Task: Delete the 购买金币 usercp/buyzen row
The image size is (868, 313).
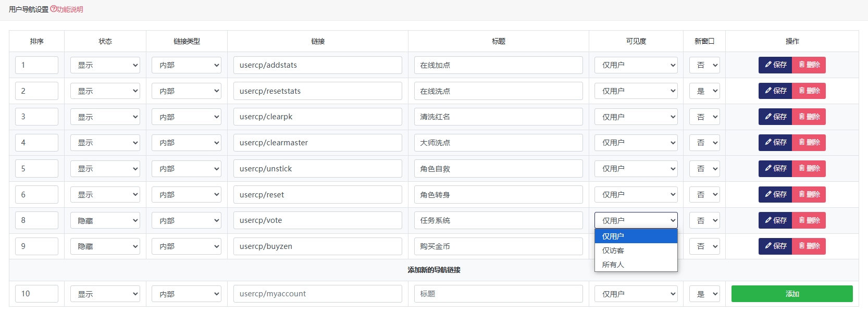Action: pos(809,246)
